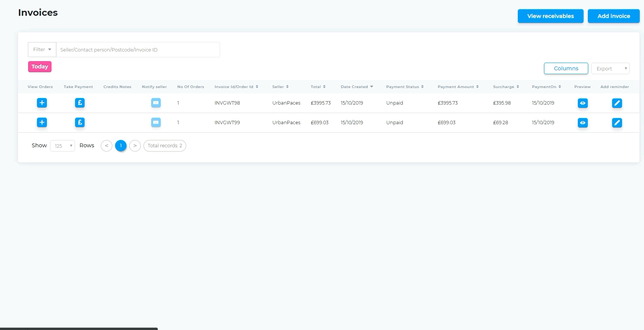644x330 pixels.
Task: Click Add invoice button
Action: (x=614, y=16)
